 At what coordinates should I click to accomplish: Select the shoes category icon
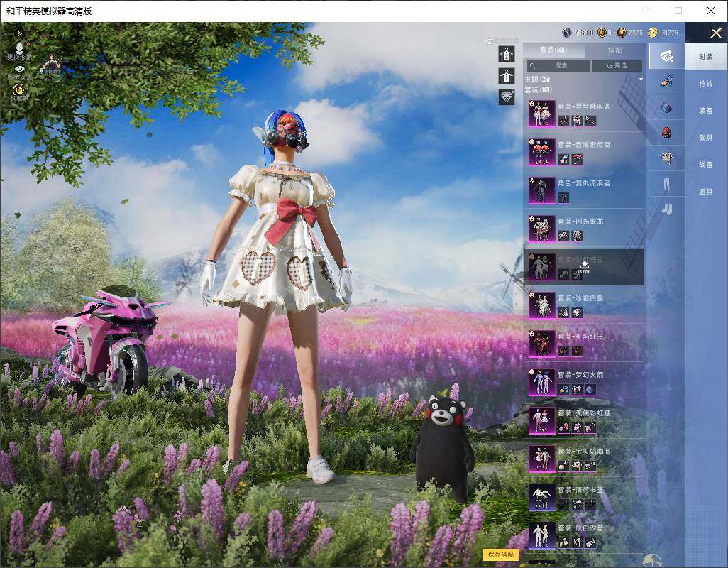667,209
